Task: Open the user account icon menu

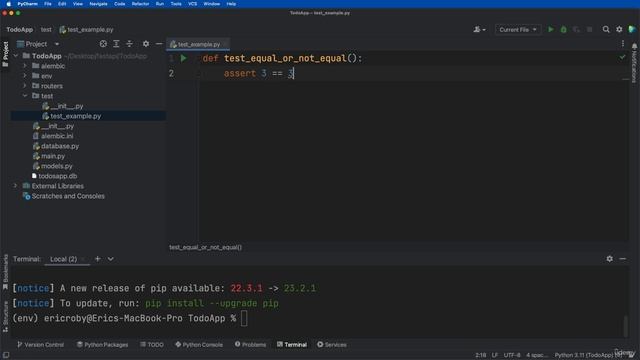Action: [479, 29]
